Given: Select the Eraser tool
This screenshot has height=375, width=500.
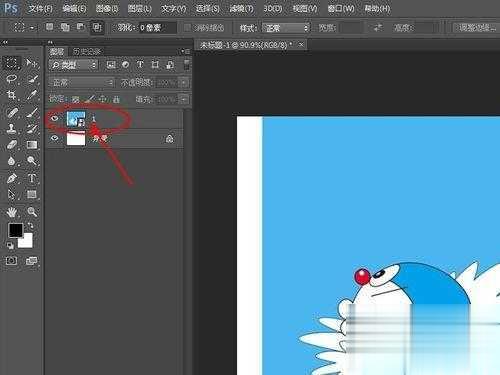Looking at the screenshot, I should (x=12, y=145).
